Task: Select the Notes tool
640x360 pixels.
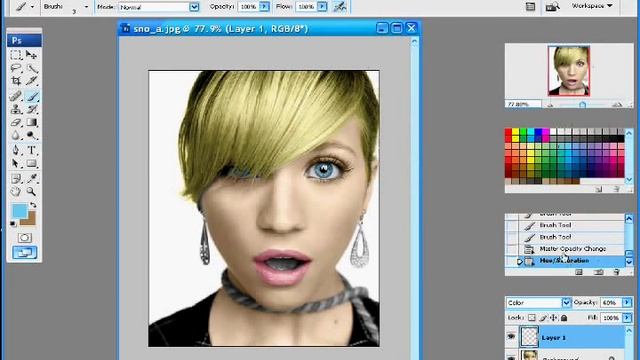Action: [x=16, y=178]
